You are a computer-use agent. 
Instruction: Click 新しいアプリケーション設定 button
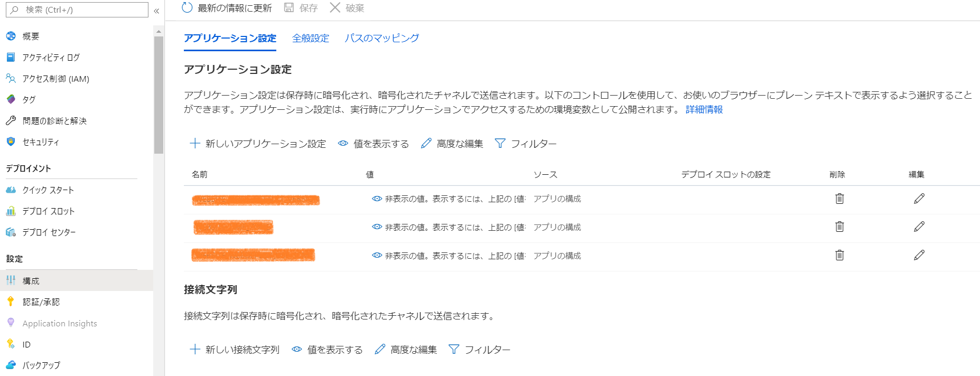[x=258, y=144]
